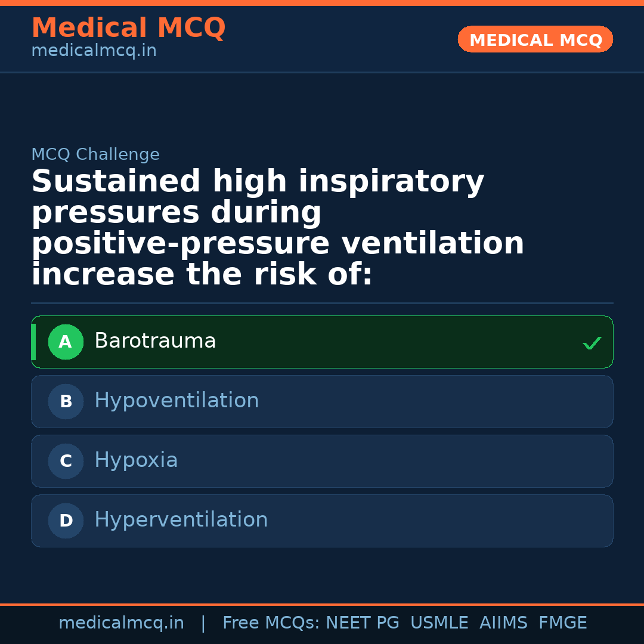Select the Barotrauma answer text
The height and width of the screenshot is (644, 644).
click(155, 342)
